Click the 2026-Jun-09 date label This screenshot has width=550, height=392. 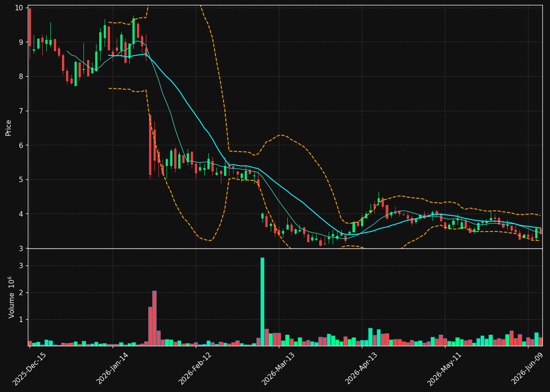tap(528, 369)
